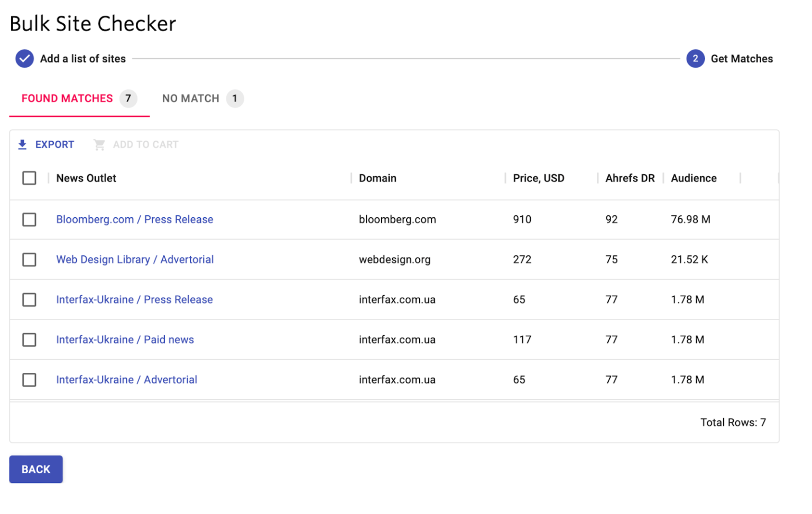Tick the Web Design Library checkbox
Screen dimensions: 812x514
click(30, 260)
